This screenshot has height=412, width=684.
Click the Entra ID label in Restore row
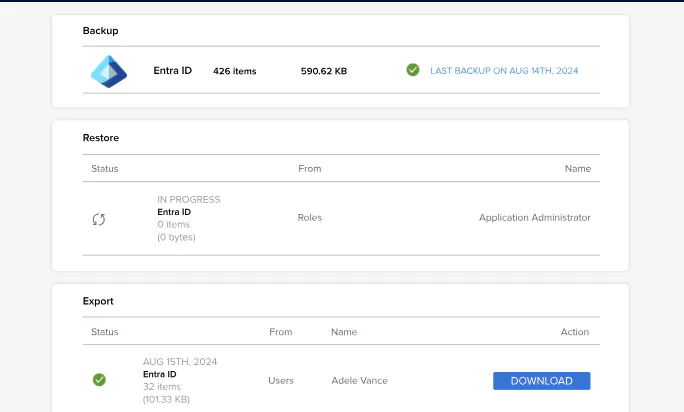pyautogui.click(x=174, y=212)
